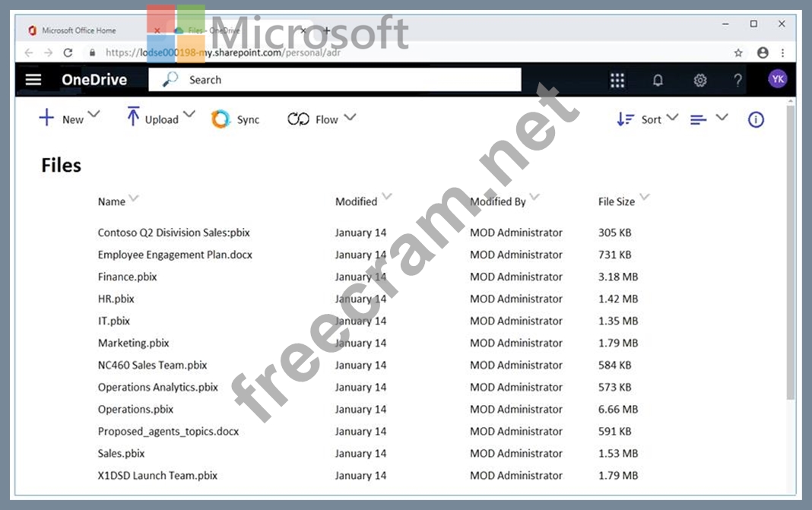The height and width of the screenshot is (510, 812).
Task: Open the Modified column dropdown arrow
Action: coord(387,196)
